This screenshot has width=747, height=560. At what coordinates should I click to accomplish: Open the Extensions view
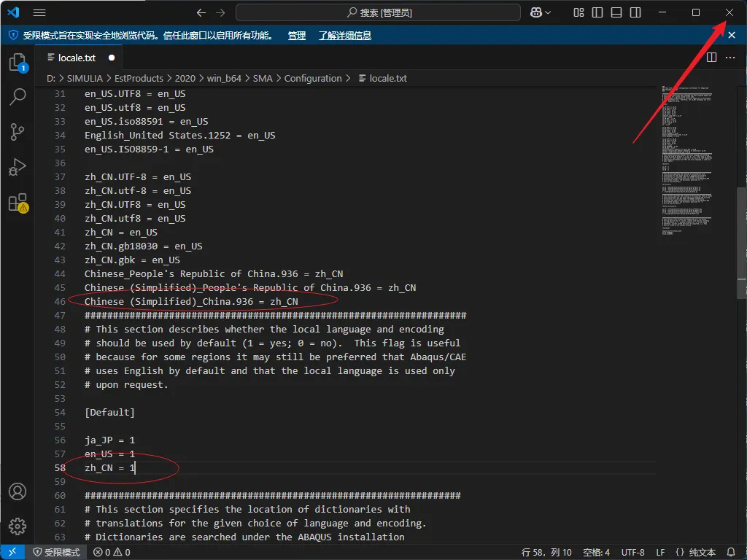click(x=18, y=203)
